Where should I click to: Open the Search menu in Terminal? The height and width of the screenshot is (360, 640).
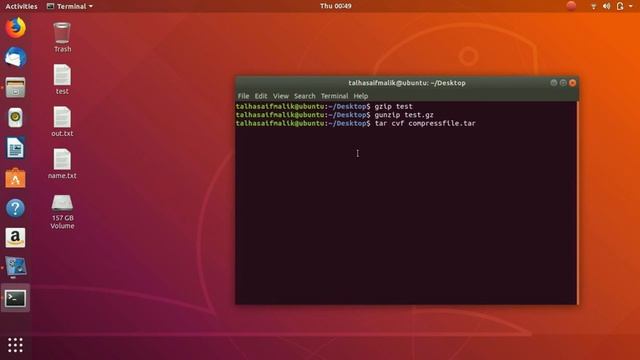tap(304, 96)
